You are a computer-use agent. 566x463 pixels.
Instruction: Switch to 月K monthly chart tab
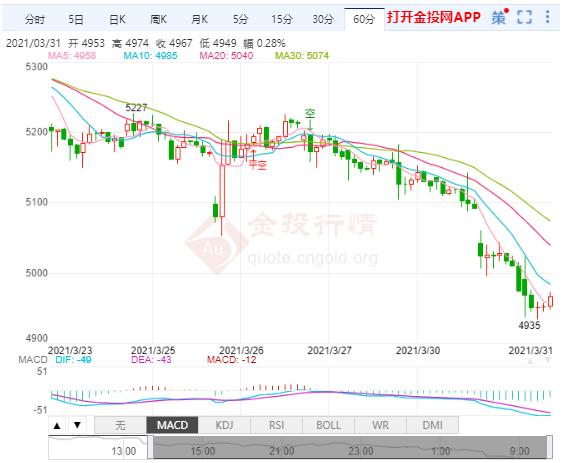[x=200, y=19]
